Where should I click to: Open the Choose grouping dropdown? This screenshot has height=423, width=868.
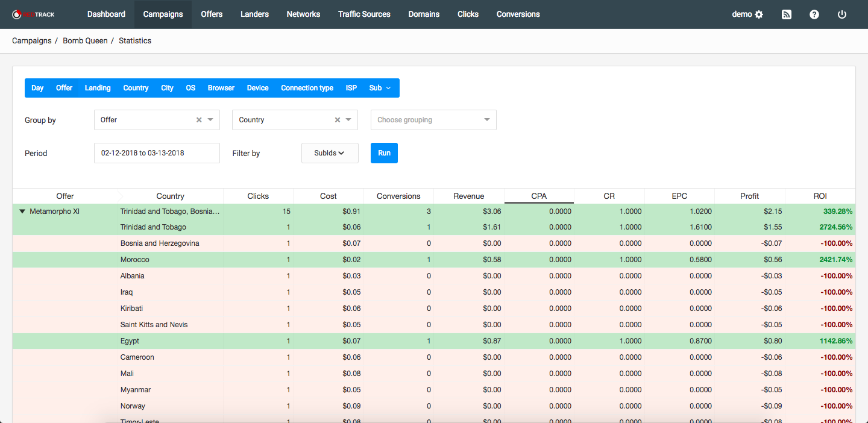pos(433,120)
